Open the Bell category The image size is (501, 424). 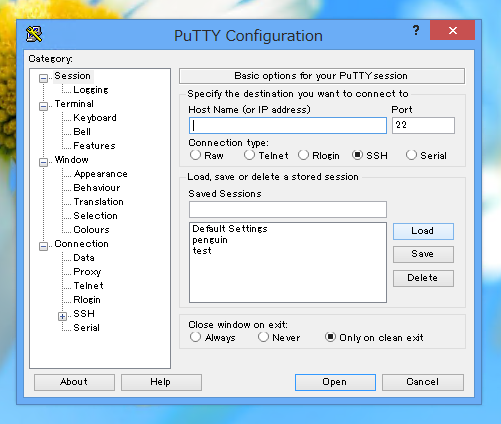click(82, 132)
